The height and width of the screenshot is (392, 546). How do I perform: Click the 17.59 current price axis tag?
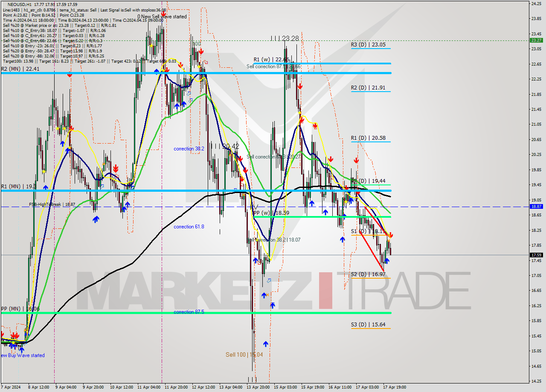tap(536, 255)
